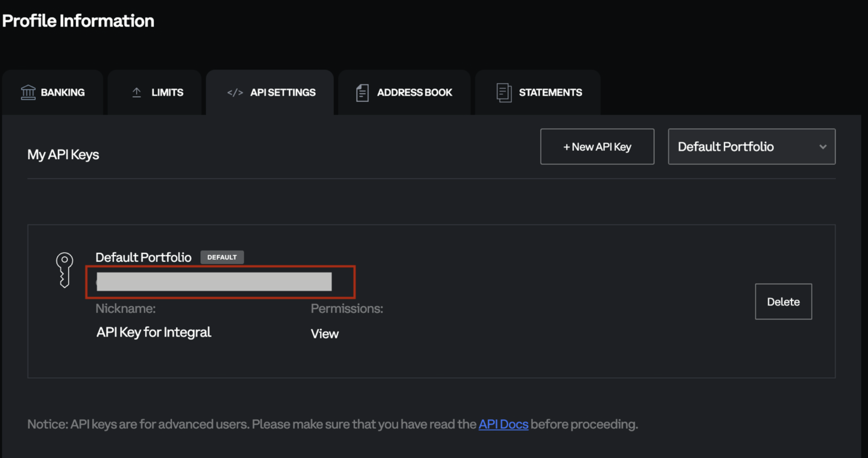Click the redacted API key field
Screen dimensions: 868x458
point(214,281)
